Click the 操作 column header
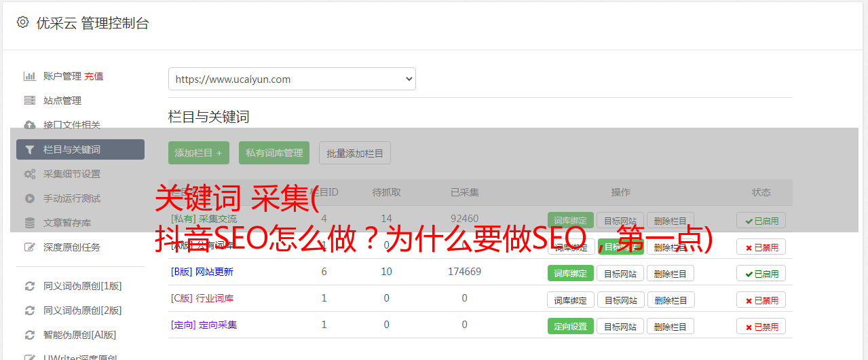Screen dimensions: 868x360 point(620,192)
